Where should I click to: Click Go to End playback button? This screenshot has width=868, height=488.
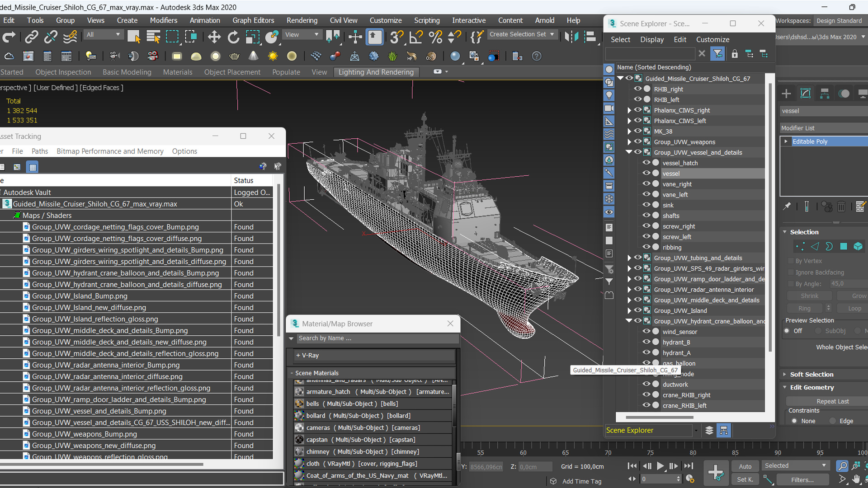click(688, 466)
